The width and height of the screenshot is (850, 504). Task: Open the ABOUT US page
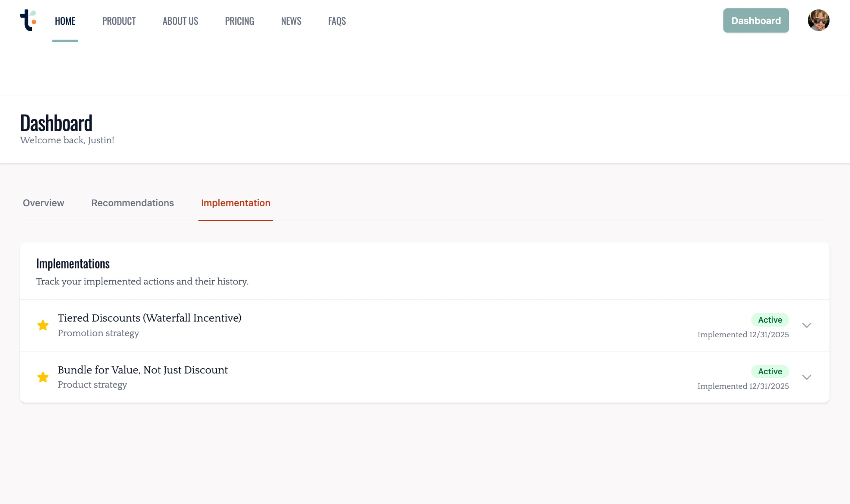(x=180, y=21)
